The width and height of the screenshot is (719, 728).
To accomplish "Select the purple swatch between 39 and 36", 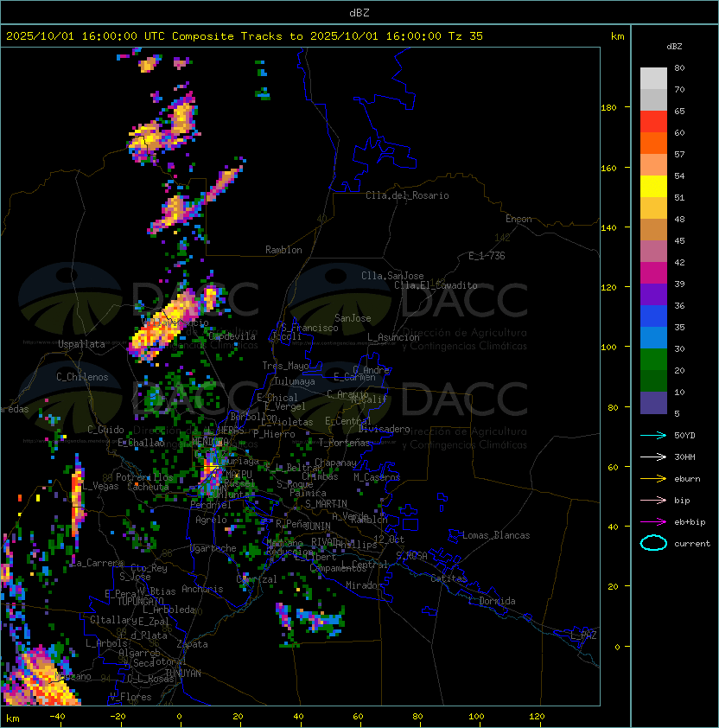I will click(653, 294).
